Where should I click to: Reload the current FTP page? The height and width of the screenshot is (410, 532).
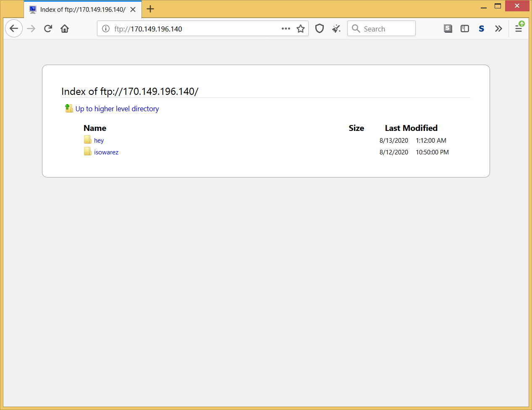tap(48, 29)
